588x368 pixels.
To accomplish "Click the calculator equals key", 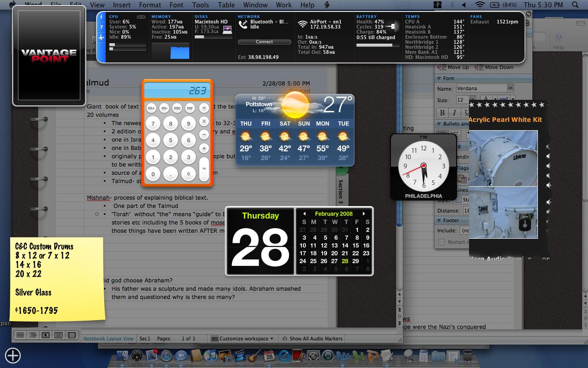I will (x=204, y=169).
